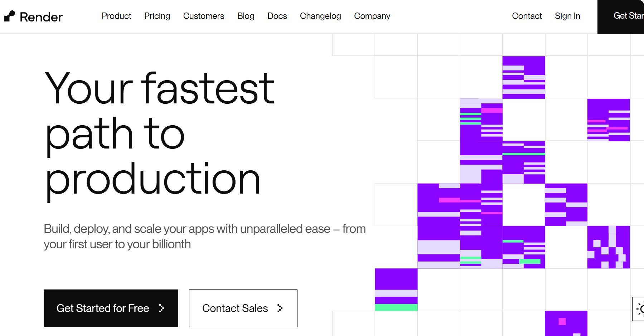Screen dimensions: 644x336
Task: Expand the Company menu
Action: [372, 16]
